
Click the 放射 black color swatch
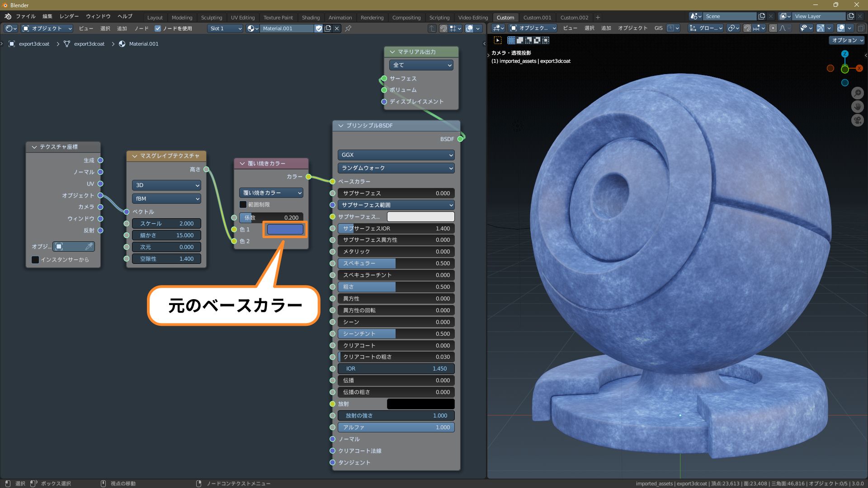pyautogui.click(x=420, y=404)
